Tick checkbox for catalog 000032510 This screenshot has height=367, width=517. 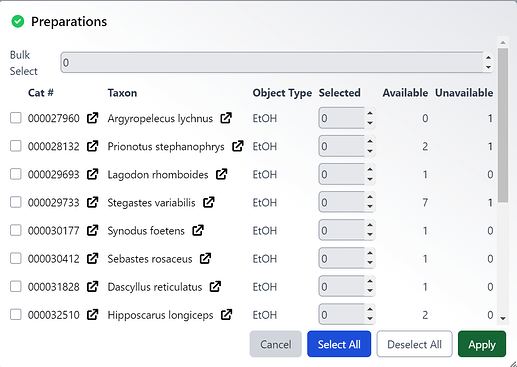pos(16,315)
